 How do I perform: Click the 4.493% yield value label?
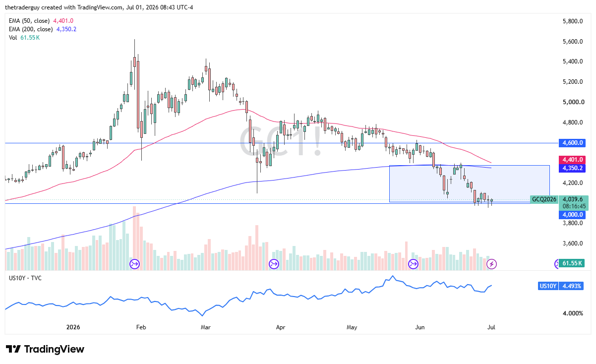click(572, 286)
